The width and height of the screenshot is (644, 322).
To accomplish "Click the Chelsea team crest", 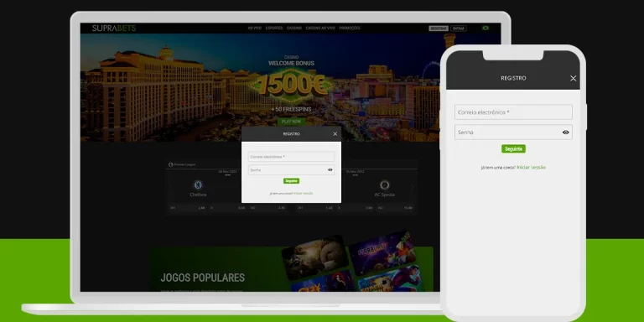I will coord(198,184).
